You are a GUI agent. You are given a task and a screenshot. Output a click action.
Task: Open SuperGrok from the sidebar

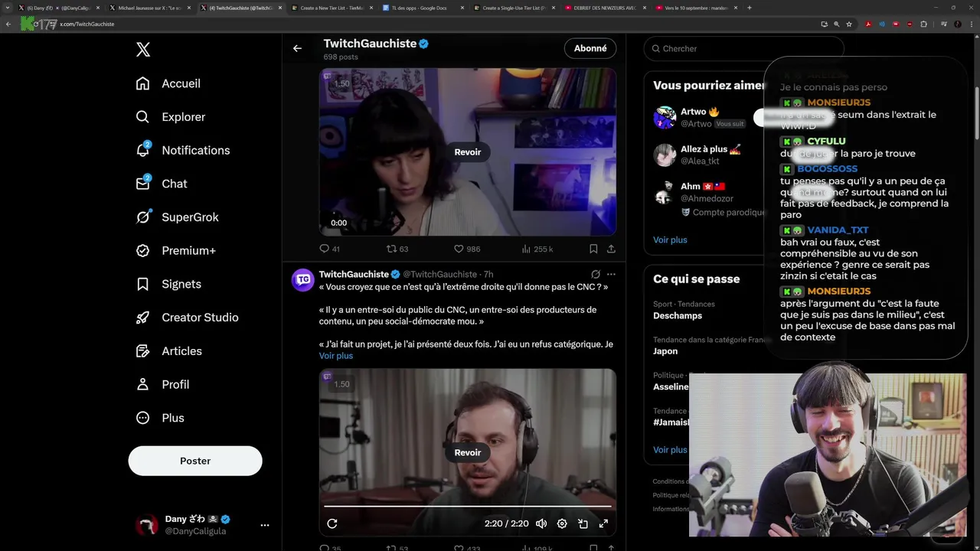coord(177,217)
